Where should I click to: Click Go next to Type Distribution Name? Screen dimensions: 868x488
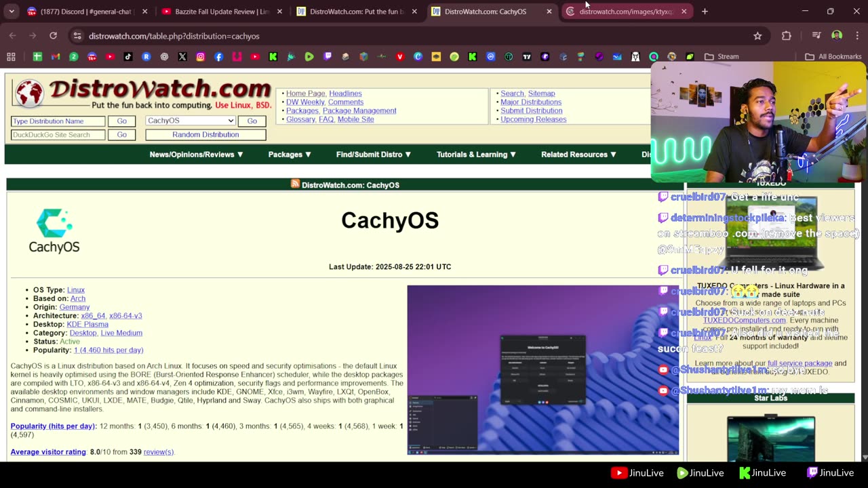coord(121,121)
